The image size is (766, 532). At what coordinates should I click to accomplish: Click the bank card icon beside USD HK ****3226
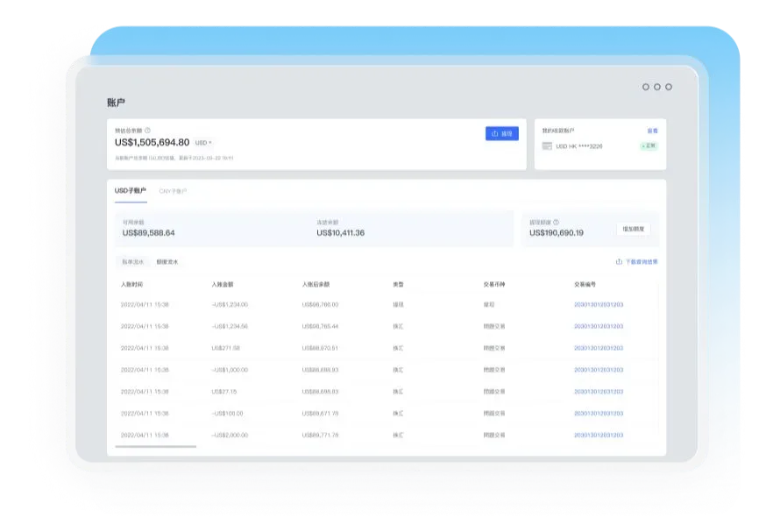pyautogui.click(x=548, y=145)
